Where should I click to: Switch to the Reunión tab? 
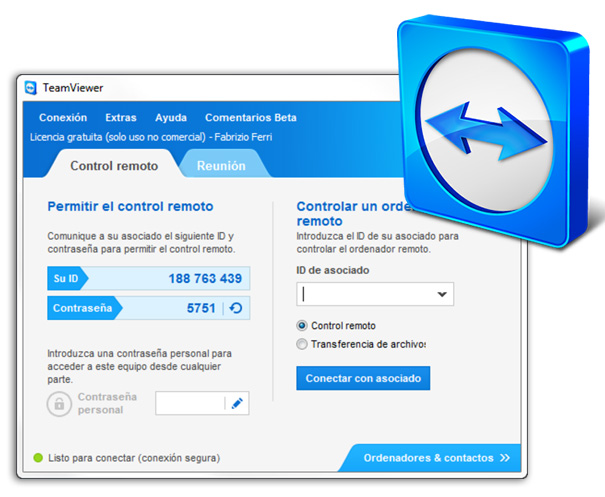point(221,166)
